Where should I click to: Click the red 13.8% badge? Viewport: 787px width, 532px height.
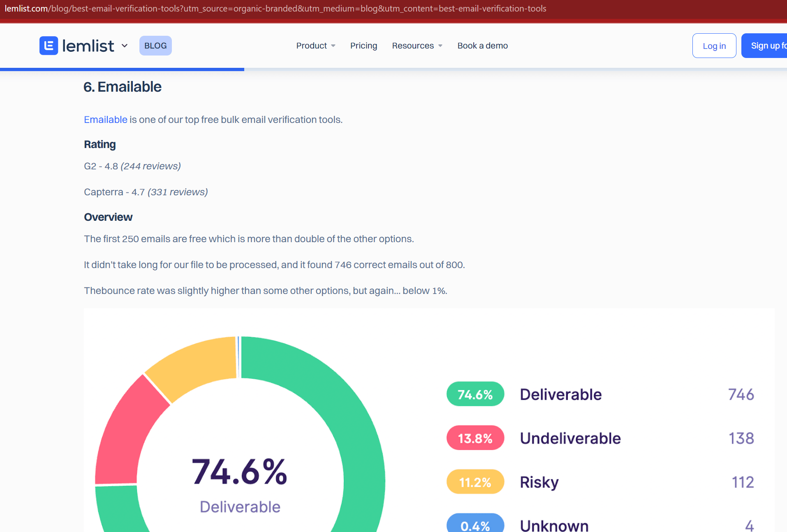coord(475,438)
